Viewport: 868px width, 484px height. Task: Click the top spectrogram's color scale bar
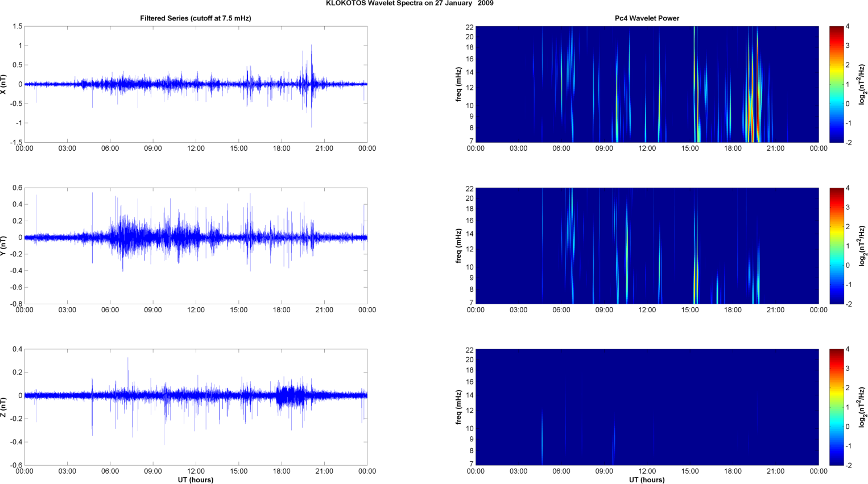pos(837,84)
